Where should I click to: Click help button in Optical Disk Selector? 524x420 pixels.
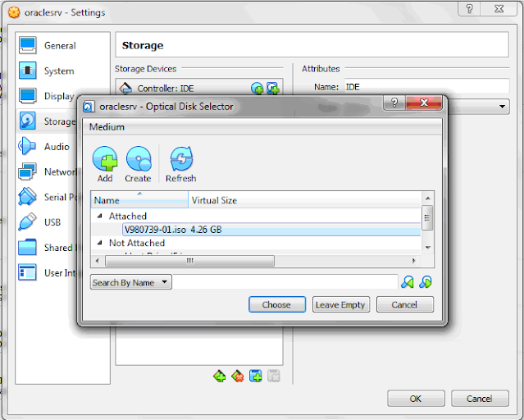[394, 103]
